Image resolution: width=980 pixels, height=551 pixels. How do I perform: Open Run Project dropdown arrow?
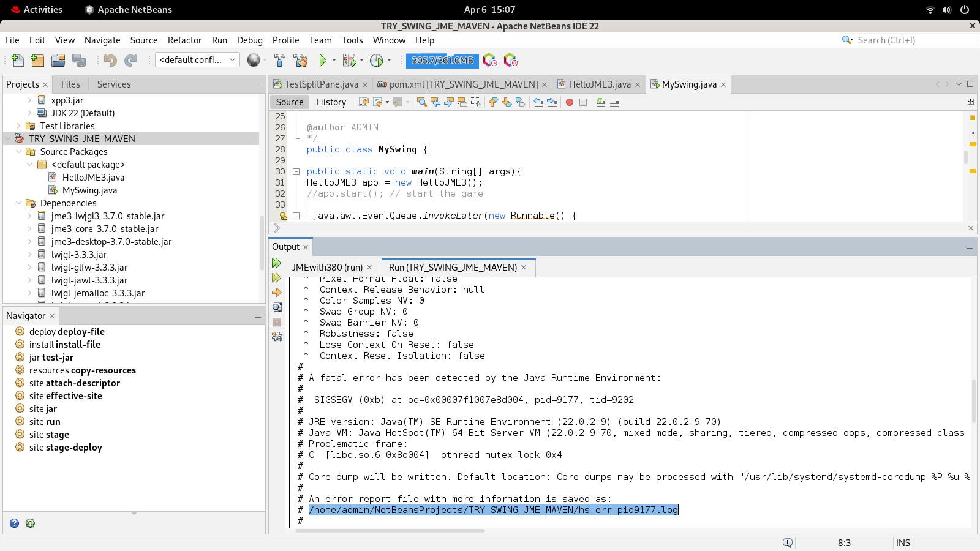tap(334, 60)
